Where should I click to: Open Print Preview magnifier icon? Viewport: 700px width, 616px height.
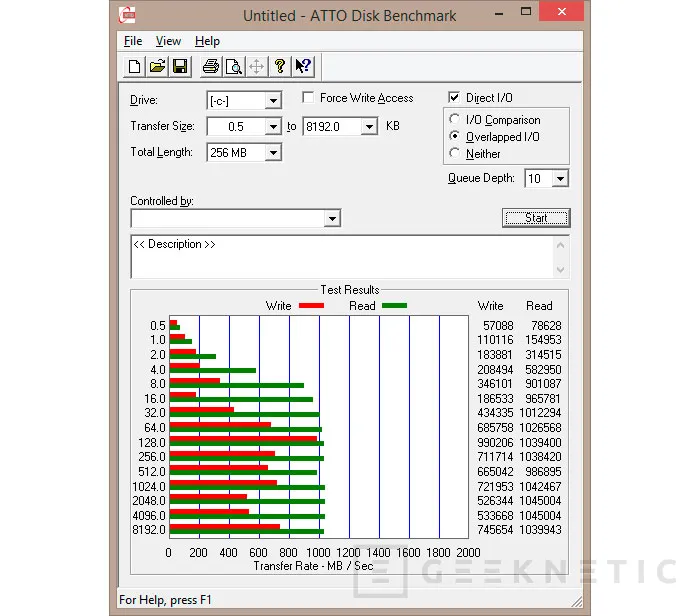(x=233, y=67)
